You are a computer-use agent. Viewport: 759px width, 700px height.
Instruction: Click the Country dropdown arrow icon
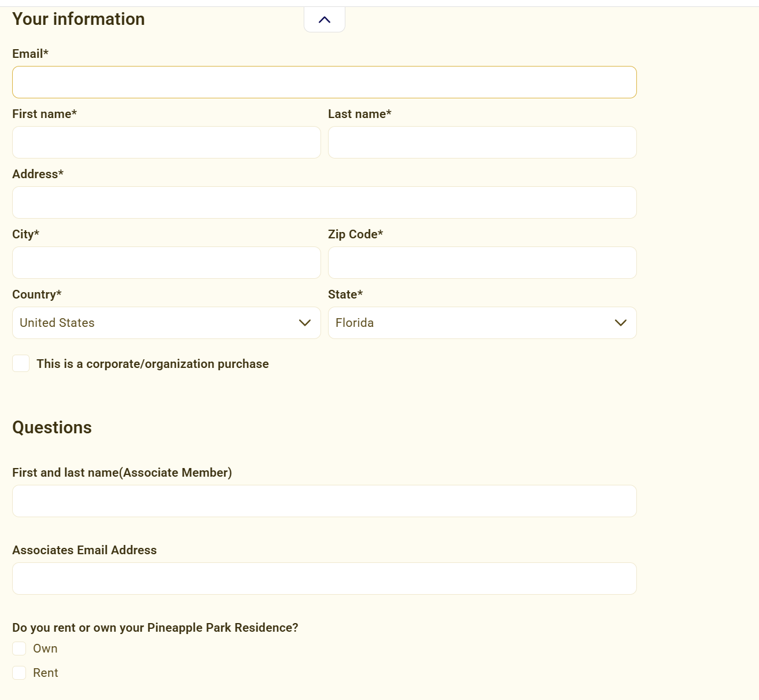(x=305, y=323)
